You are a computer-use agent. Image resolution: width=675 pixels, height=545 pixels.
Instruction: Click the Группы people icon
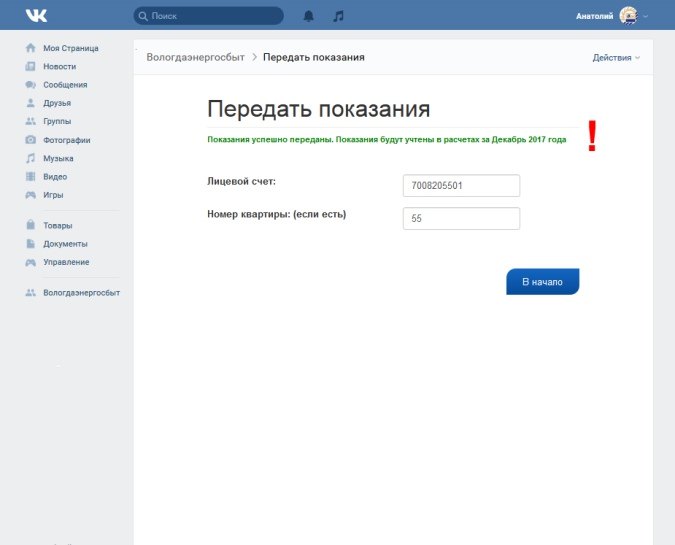coord(31,121)
